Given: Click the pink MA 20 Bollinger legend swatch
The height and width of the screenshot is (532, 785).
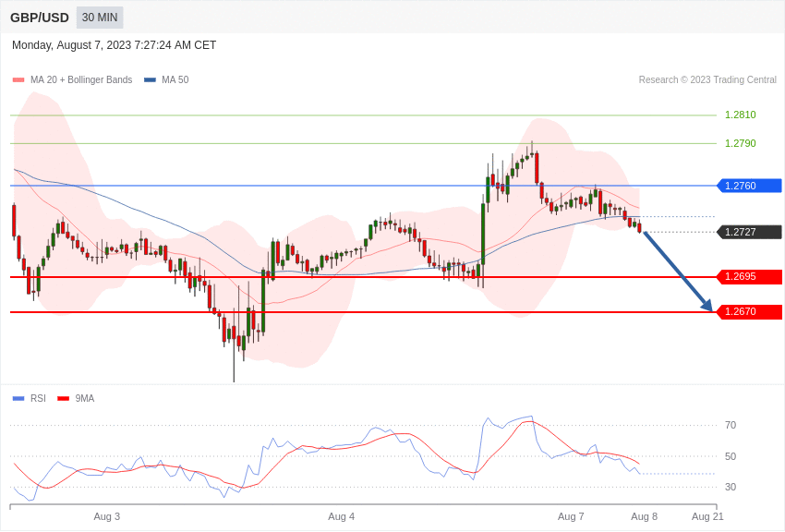Looking at the screenshot, I should point(18,80).
